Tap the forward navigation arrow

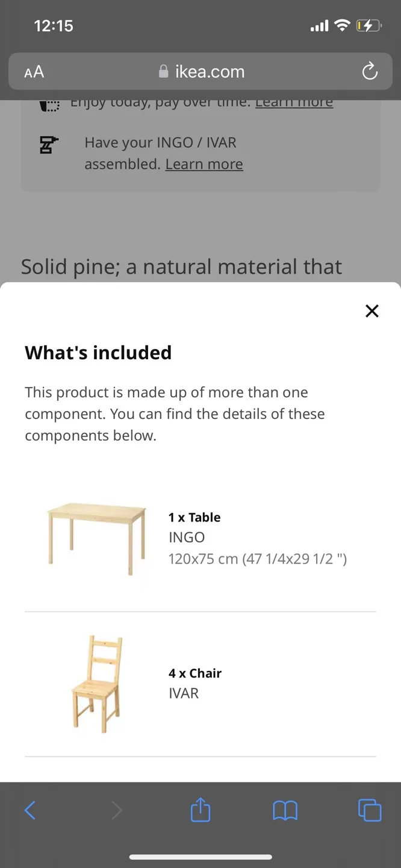point(117,810)
